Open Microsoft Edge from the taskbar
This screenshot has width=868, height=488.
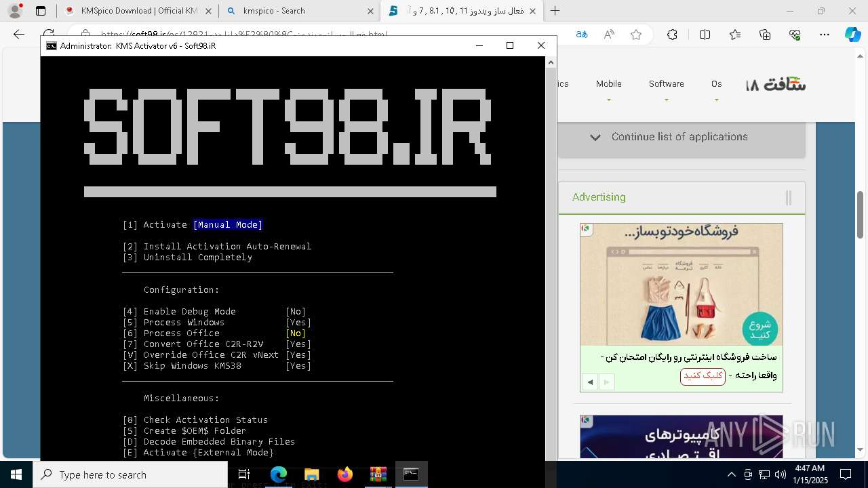click(x=279, y=474)
